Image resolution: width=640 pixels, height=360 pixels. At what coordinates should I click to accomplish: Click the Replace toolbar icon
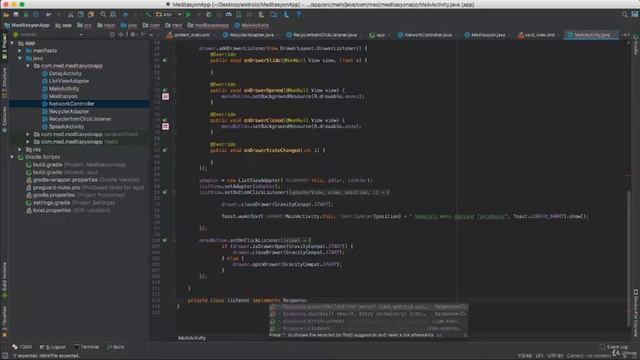pyautogui.click(x=113, y=15)
